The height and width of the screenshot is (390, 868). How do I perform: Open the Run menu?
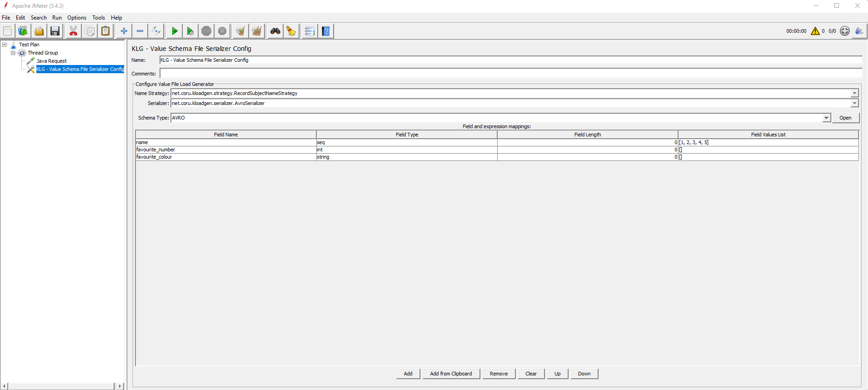(57, 18)
